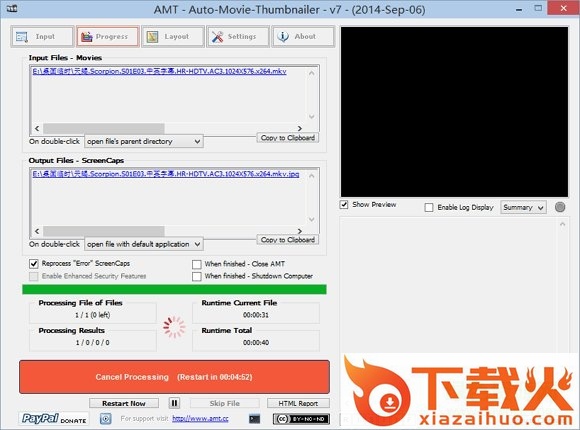This screenshot has height=430, width=580.
Task: Switch to the Progress tab
Action: (x=108, y=36)
